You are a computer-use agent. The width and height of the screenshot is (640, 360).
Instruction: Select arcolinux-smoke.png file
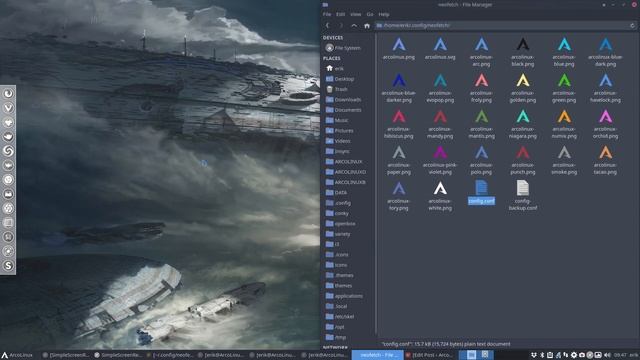(x=564, y=160)
